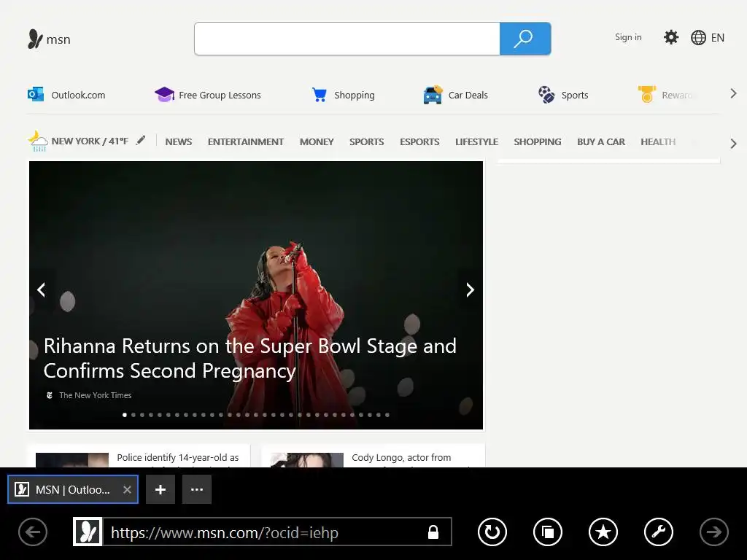Open the tabs view icon
Viewport: 747px width, 560px height.
[548, 532]
